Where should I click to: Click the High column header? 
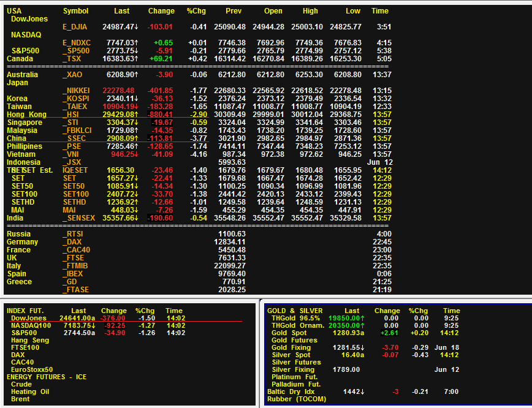point(310,11)
